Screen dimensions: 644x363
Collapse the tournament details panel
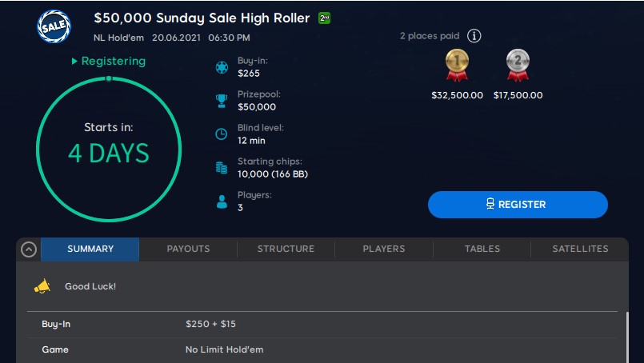tap(29, 249)
